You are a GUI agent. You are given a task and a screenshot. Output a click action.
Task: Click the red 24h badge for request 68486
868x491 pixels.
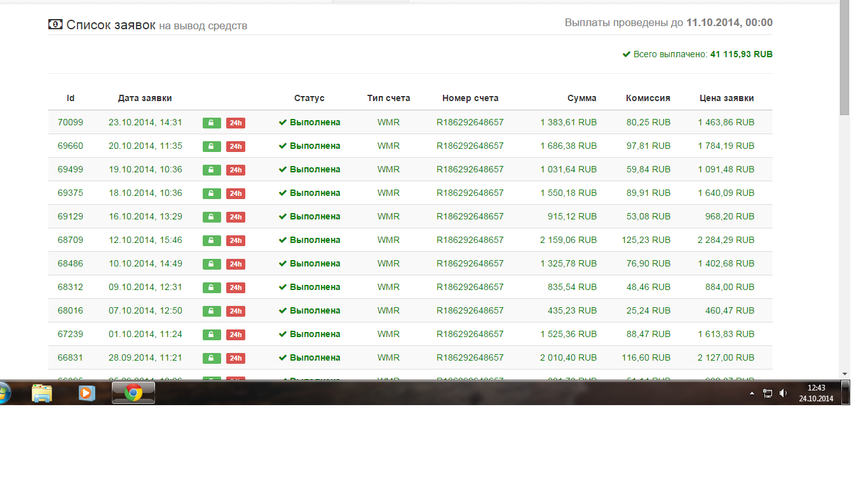[x=236, y=264]
